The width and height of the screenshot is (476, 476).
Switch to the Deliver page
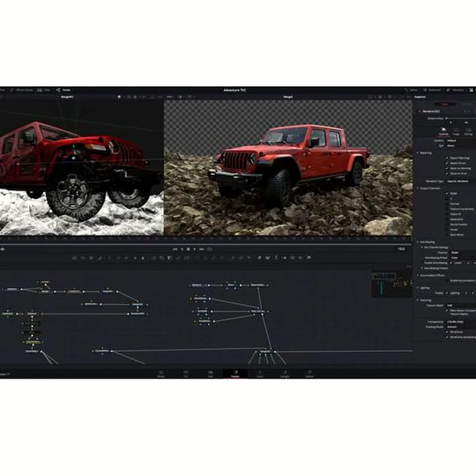coord(309,374)
